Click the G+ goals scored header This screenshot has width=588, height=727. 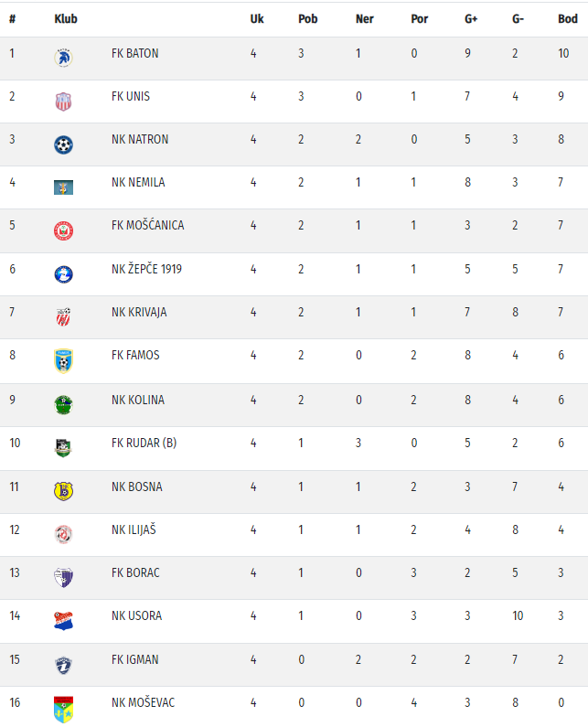click(x=472, y=19)
